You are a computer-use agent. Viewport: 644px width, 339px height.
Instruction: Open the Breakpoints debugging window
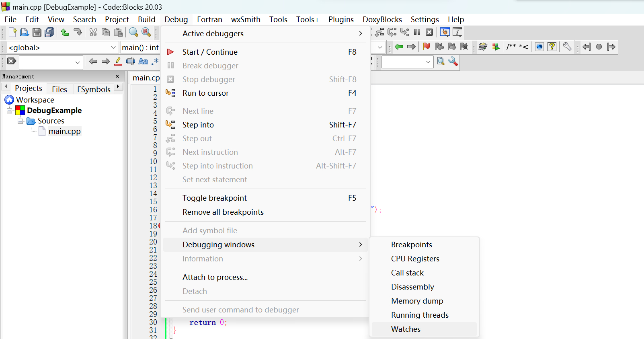tap(424, 244)
